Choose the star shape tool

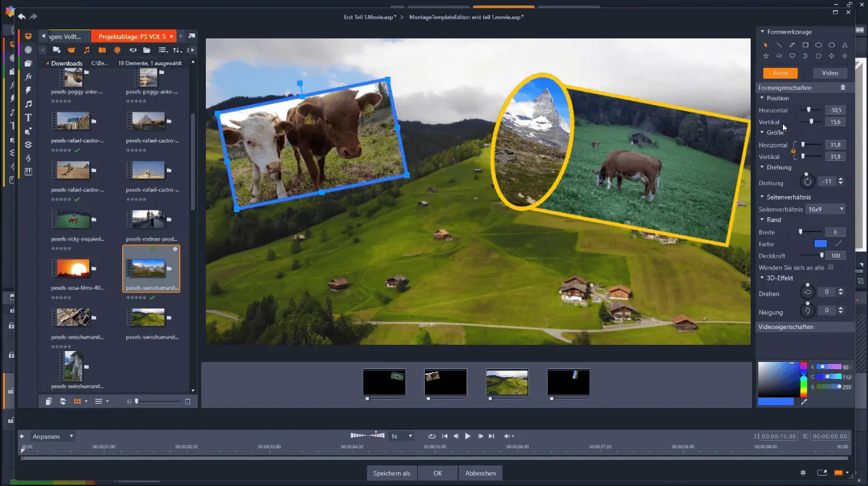point(766,56)
